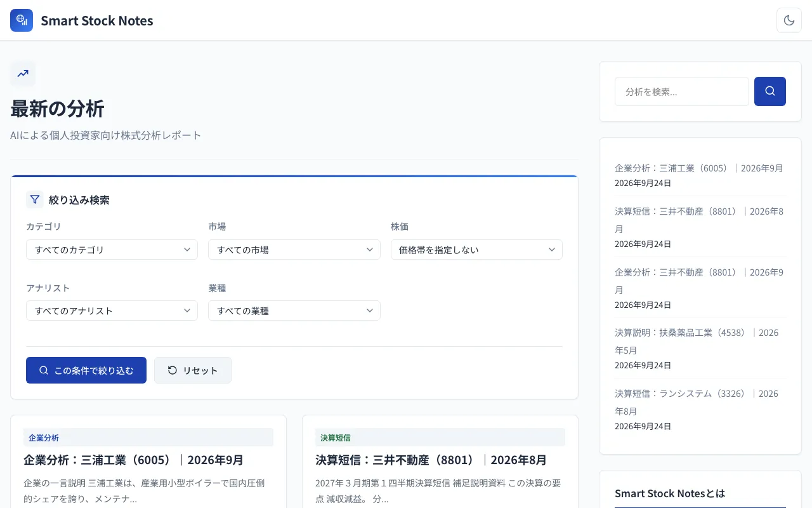Open sidebar link 決算説明：扶桑薬品工業（4538）

[697, 341]
